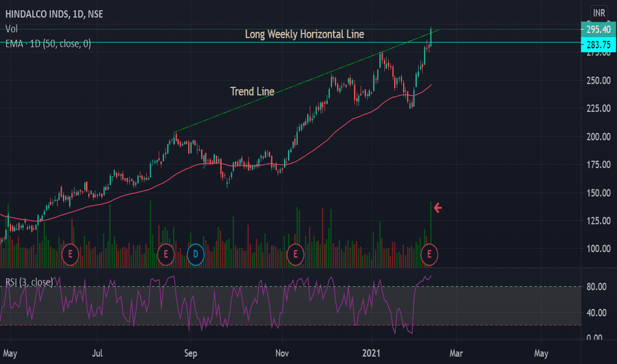
Task: Click the May label after Mar on time axis
Action: coord(541,353)
